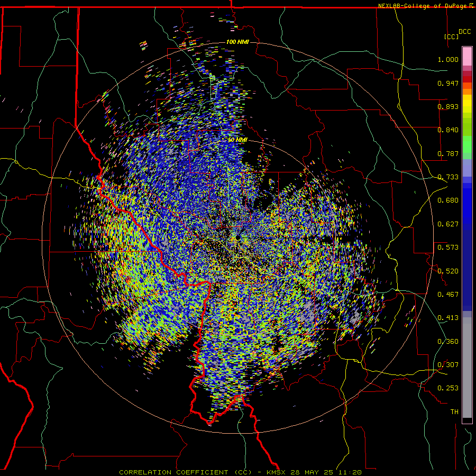
Task: Click the 0.840 scale value
Action: pyautogui.click(x=448, y=130)
